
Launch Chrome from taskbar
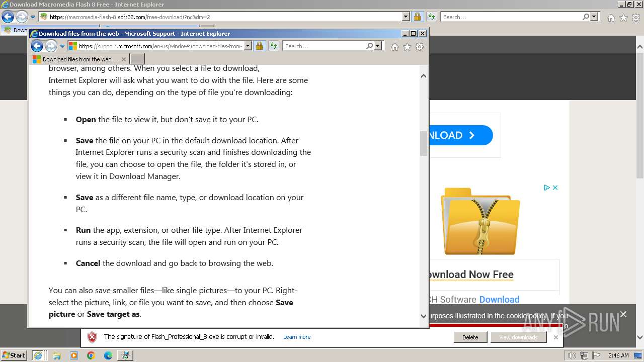pos(91,355)
